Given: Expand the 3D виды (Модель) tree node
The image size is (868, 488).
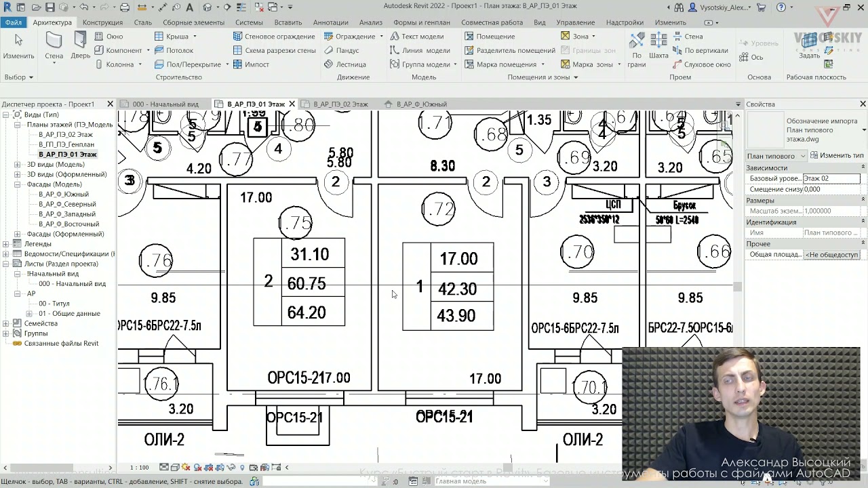Looking at the screenshot, I should coord(17,165).
